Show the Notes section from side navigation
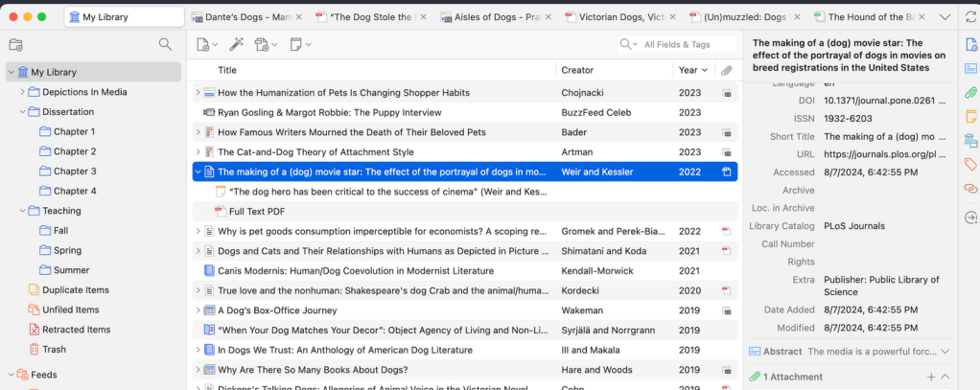This screenshot has width=980, height=390. (x=969, y=116)
